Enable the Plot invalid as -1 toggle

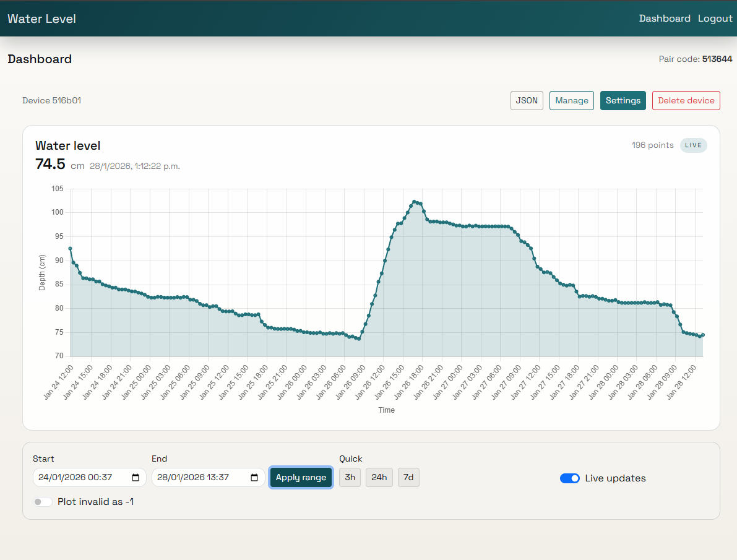tap(43, 502)
